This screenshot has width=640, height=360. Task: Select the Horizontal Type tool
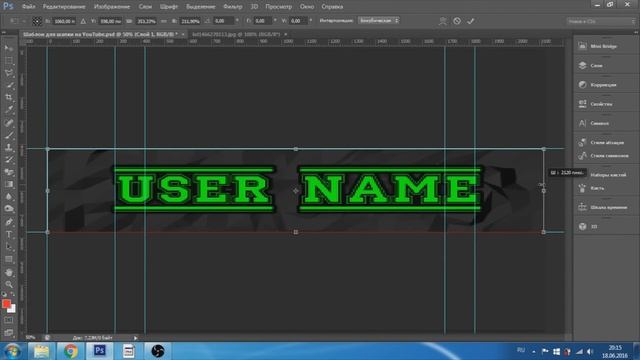(x=9, y=235)
